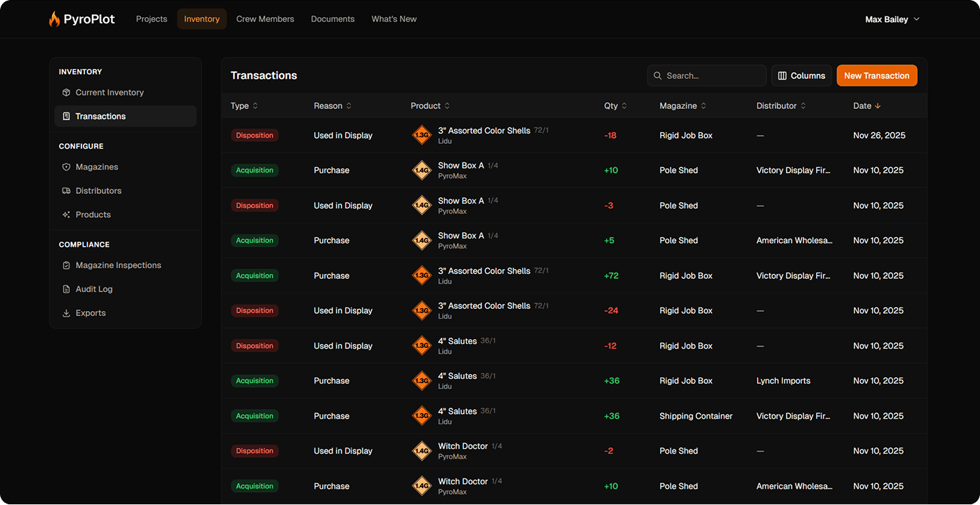Open the Columns visibility button
This screenshot has width=980, height=505.
click(801, 76)
